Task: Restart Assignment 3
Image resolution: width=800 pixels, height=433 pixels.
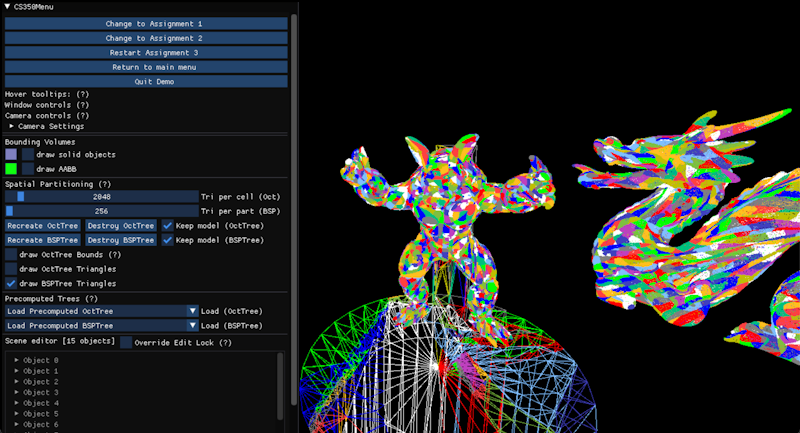Action: [146, 53]
